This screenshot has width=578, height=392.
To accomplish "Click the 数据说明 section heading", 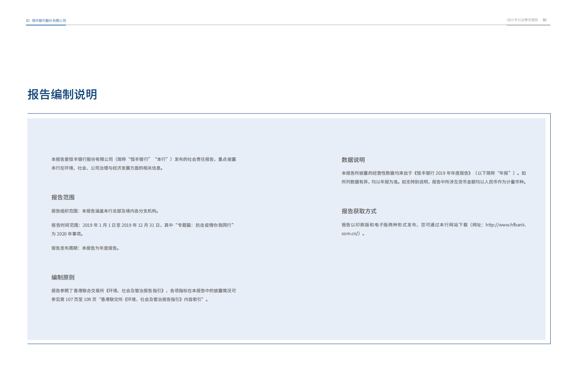I will tap(353, 160).
